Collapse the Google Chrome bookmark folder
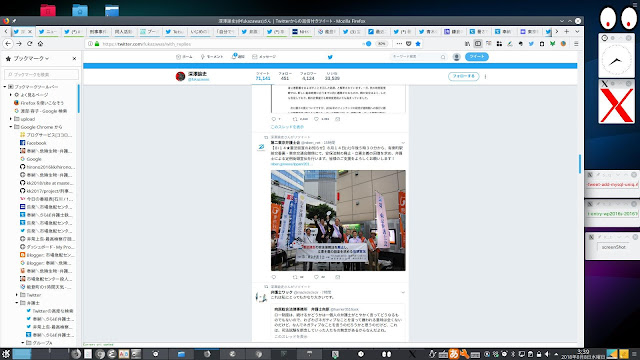Screen dimensions: 640x360 (x=11, y=127)
